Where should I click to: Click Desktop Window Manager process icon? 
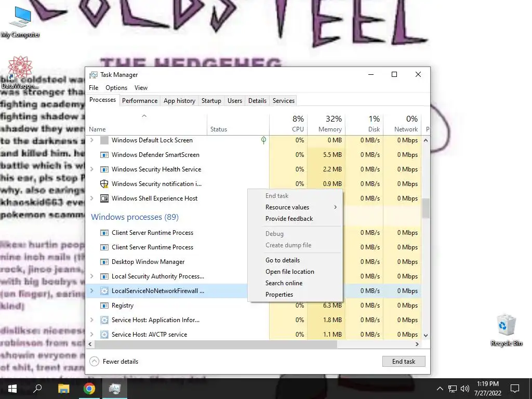coord(104,262)
